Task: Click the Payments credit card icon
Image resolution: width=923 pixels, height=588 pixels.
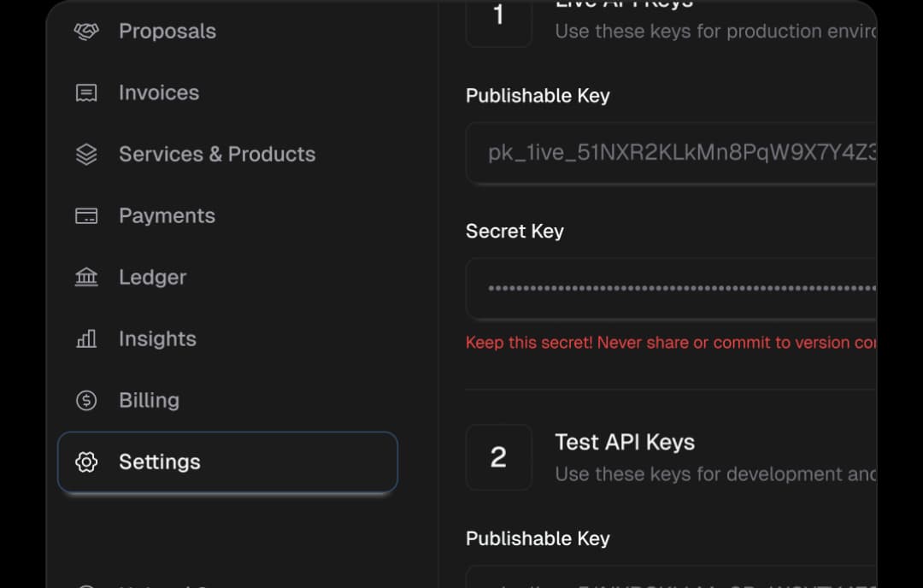Action: pyautogui.click(x=86, y=215)
